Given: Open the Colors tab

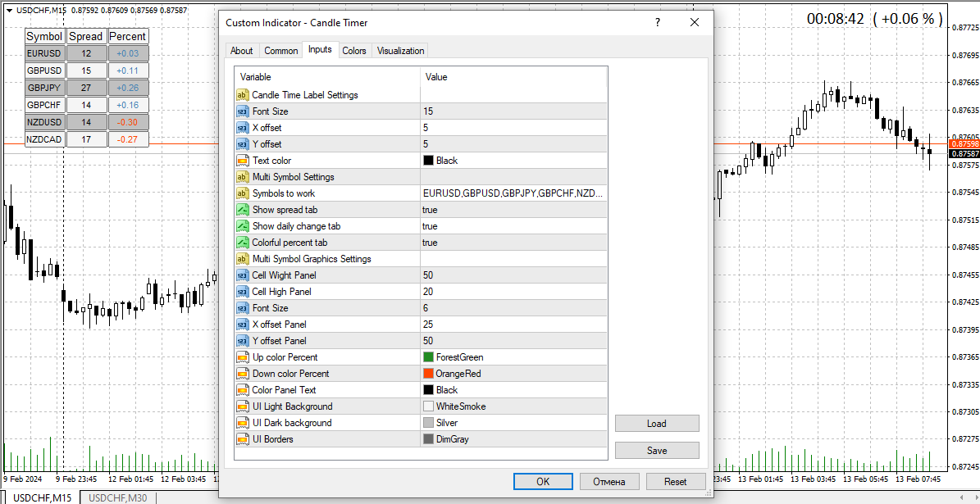Looking at the screenshot, I should click(354, 50).
